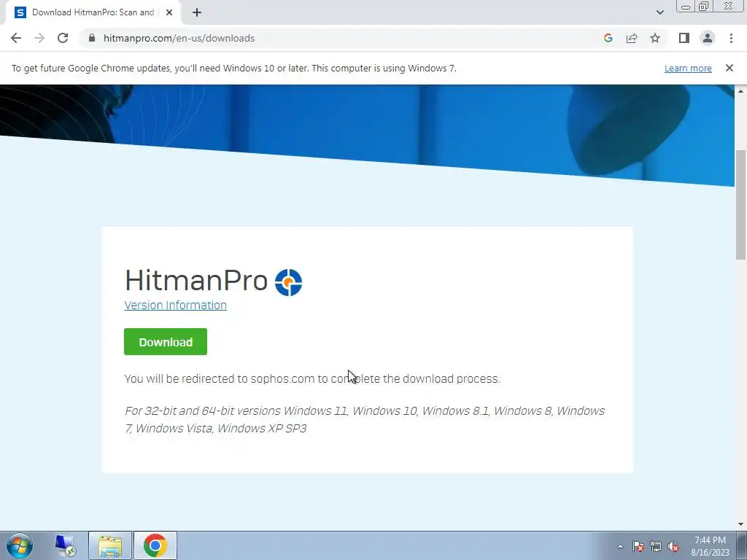Open the muted volume tray icon
The image size is (747, 560).
[673, 547]
